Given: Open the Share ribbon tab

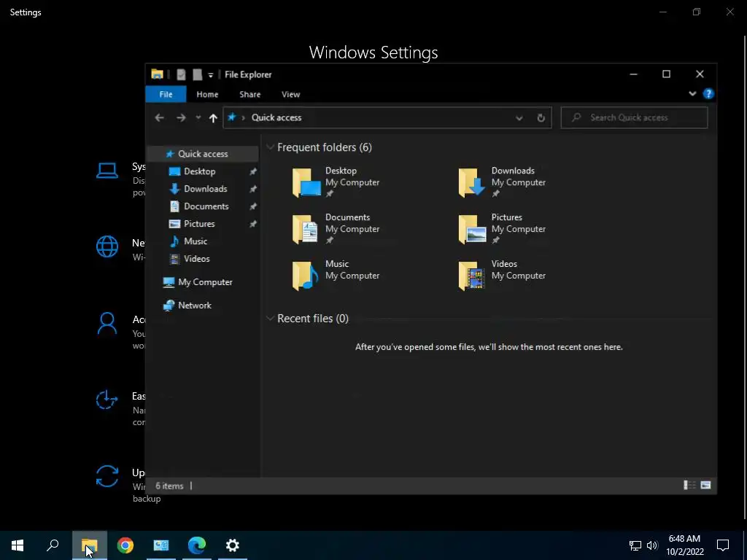Looking at the screenshot, I should (249, 94).
